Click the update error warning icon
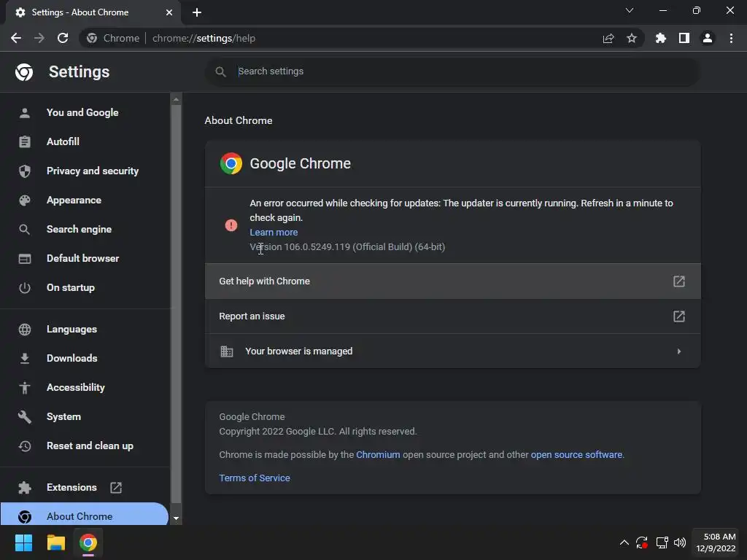 pyautogui.click(x=231, y=225)
